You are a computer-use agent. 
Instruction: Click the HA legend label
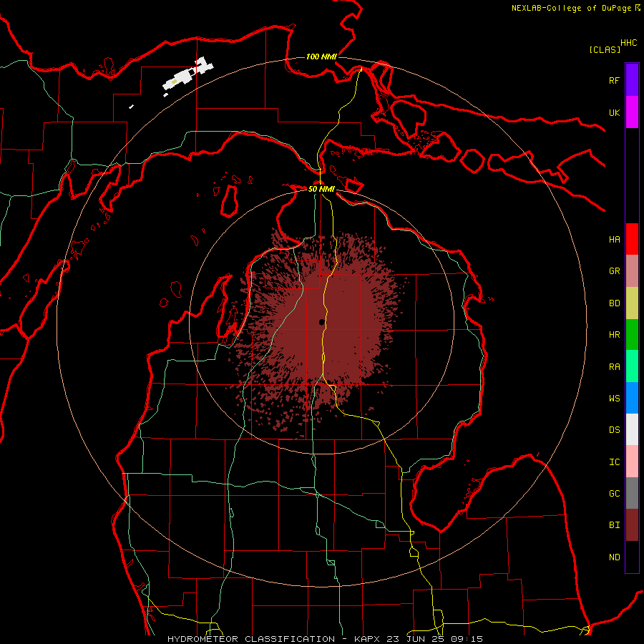614,239
